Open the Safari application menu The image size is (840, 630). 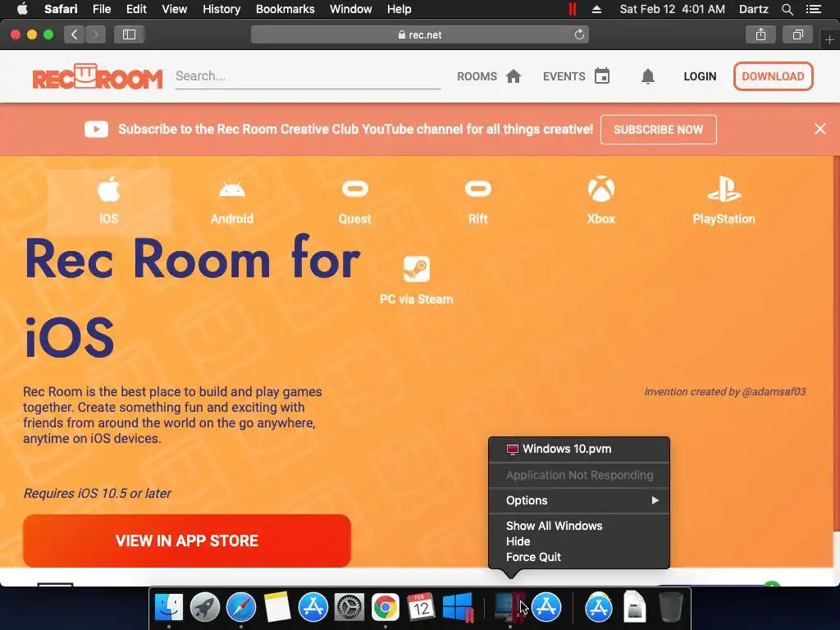[x=61, y=9]
